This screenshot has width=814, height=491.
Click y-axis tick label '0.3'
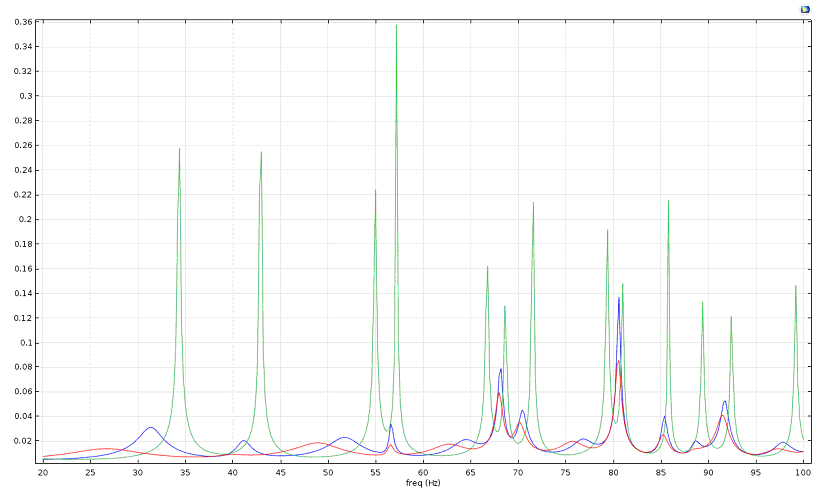point(25,96)
